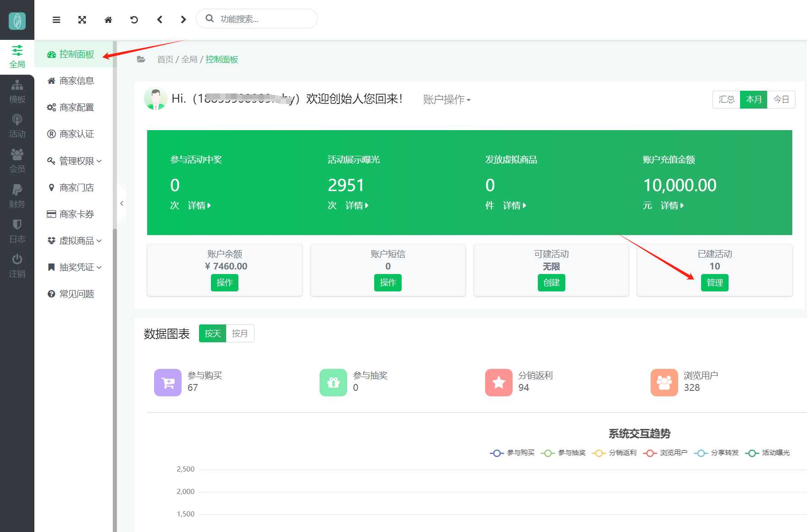Image resolution: width=807 pixels, height=532 pixels.
Task: Click the red 分销返利 star icon
Action: (499, 383)
